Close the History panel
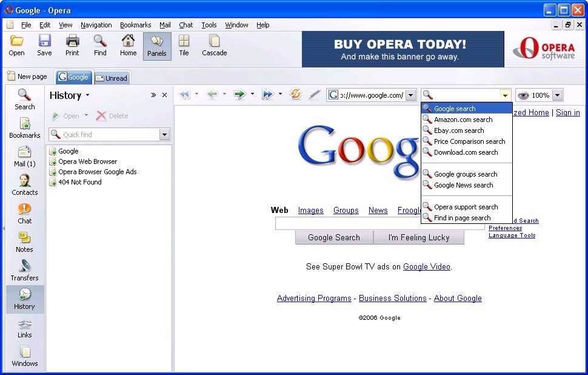 164,95
